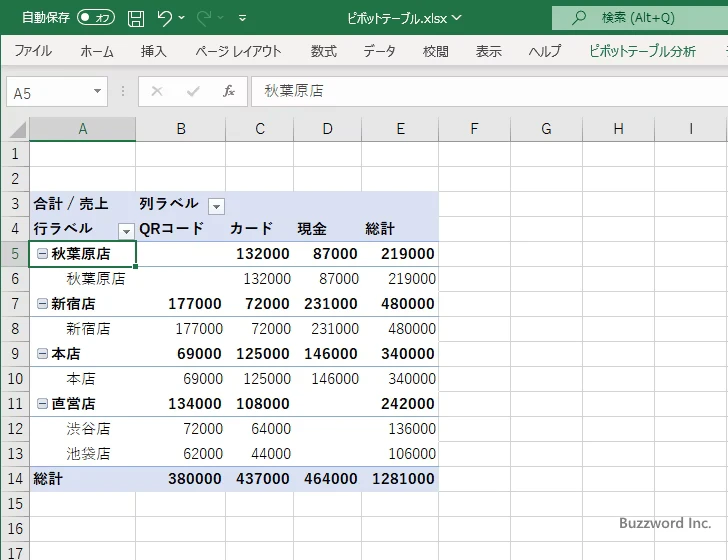728x560 pixels.
Task: Open the 列ラベル filter dropdown
Action: click(x=216, y=206)
